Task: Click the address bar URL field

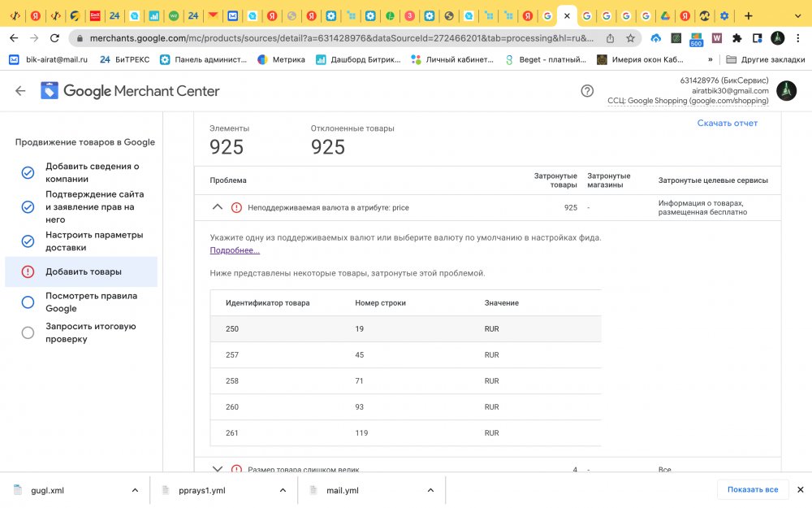Action: click(341, 38)
